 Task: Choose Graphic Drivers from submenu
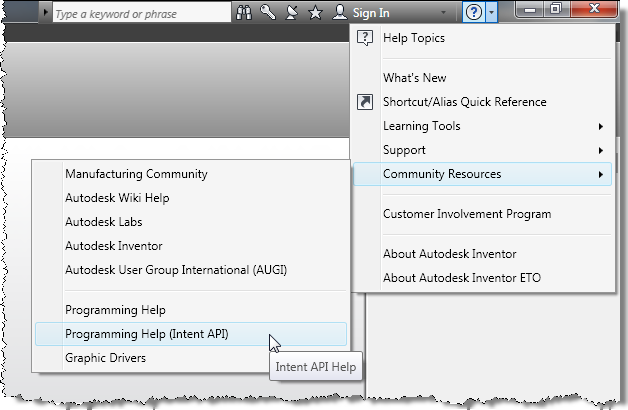coord(105,358)
